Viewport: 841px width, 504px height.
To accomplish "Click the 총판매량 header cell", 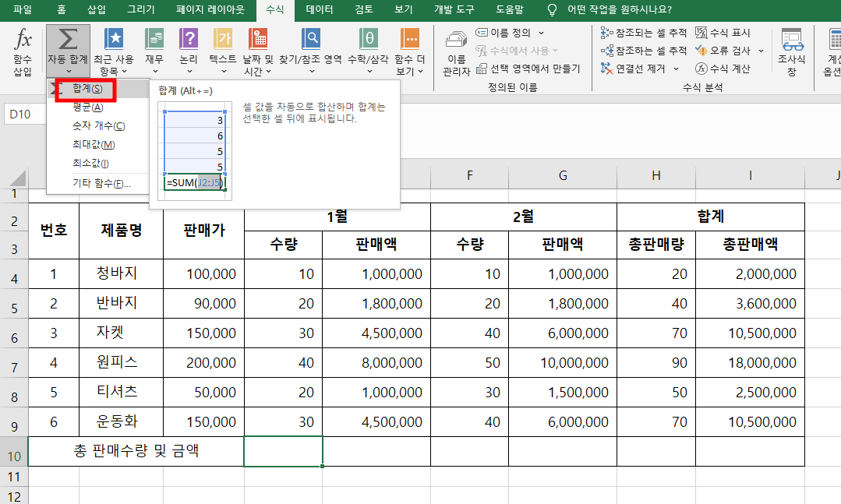I will point(656,245).
